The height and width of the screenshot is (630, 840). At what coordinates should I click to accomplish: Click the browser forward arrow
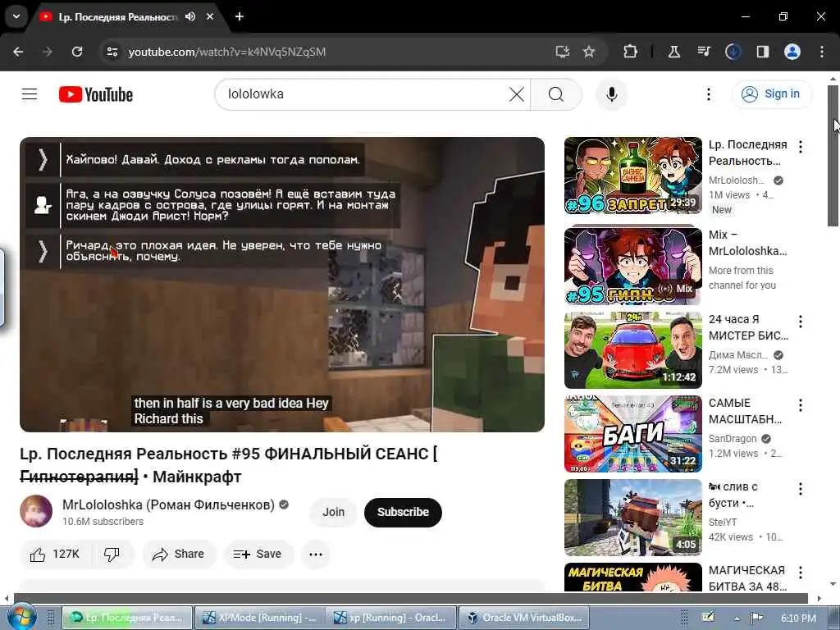(48, 52)
